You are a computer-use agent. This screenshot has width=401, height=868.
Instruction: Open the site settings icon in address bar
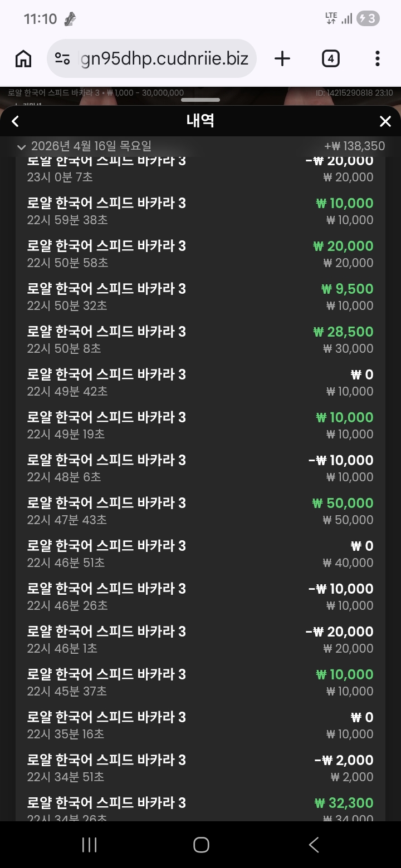(62, 58)
